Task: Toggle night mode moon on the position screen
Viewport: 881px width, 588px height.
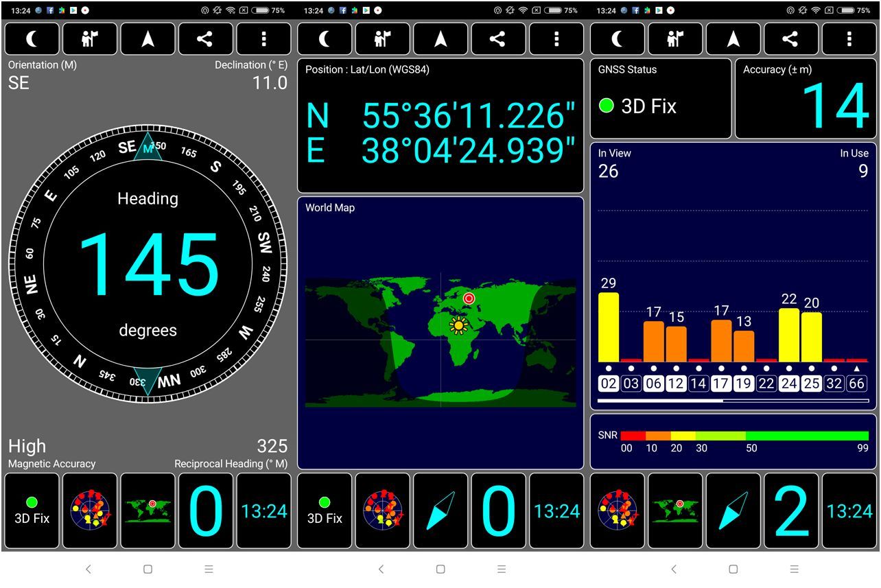Action: [x=325, y=39]
